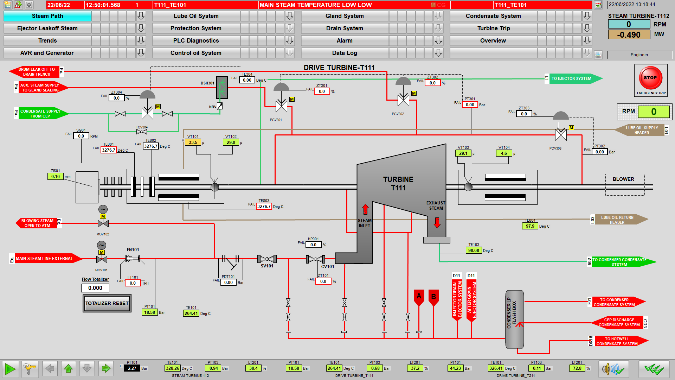Image resolution: width=675 pixels, height=380 pixels.
Task: Click the red emergency STOP button
Action: click(x=650, y=78)
